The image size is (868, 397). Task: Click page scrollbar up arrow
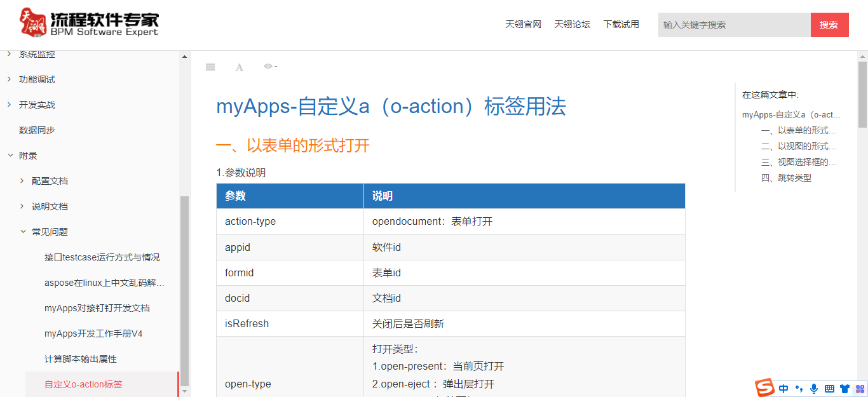[x=862, y=56]
